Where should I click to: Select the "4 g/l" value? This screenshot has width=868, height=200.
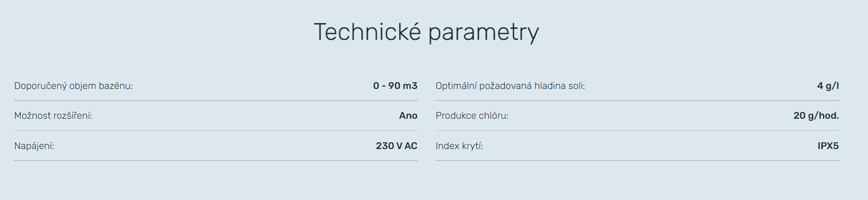[828, 86]
